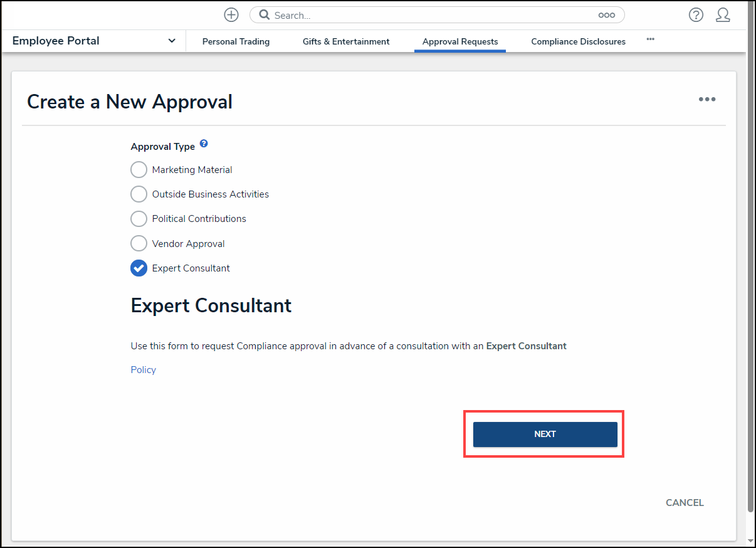Open the Gifts & Entertainment tab
The width and height of the screenshot is (756, 548).
click(346, 42)
